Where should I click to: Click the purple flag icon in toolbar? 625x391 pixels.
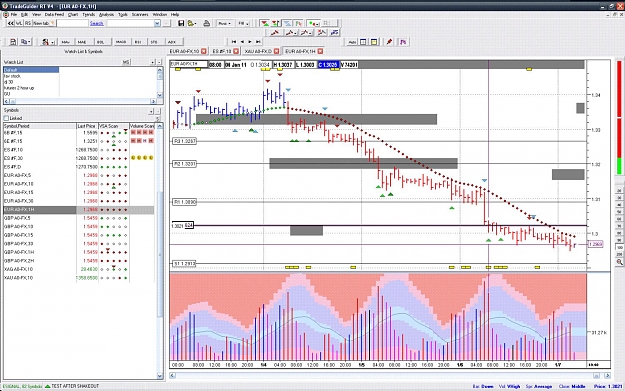tap(403, 42)
